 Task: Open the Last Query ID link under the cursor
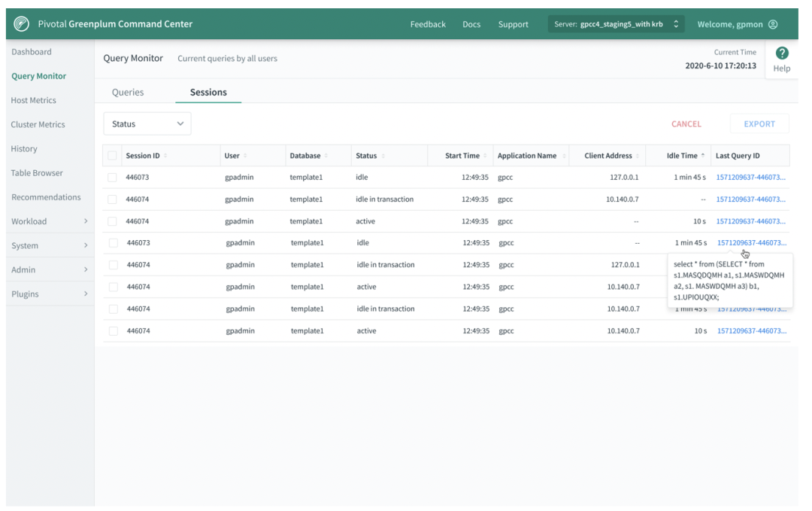[752, 242]
